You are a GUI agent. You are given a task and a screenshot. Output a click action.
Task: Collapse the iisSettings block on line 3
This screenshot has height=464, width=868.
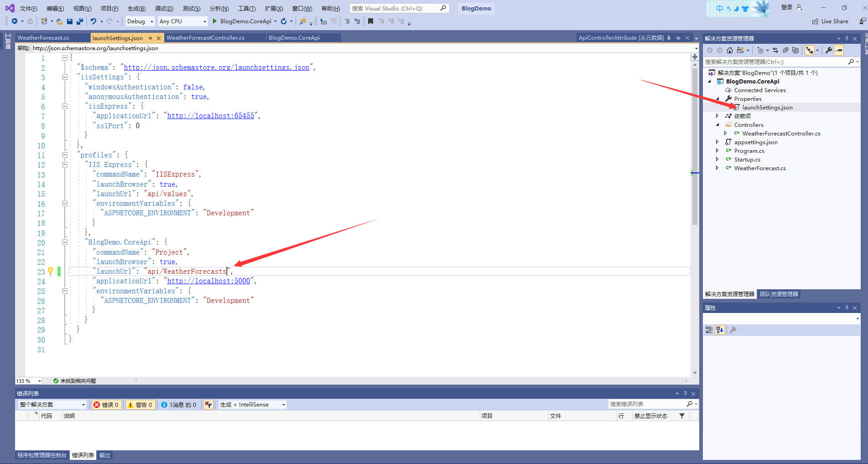65,77
